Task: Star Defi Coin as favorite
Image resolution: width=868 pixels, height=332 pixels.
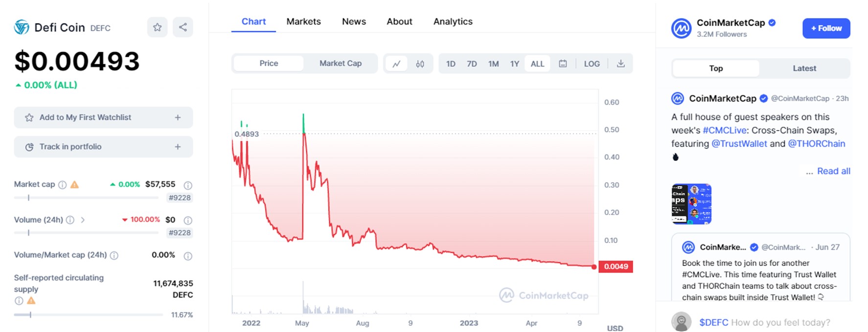Action: pyautogui.click(x=157, y=27)
